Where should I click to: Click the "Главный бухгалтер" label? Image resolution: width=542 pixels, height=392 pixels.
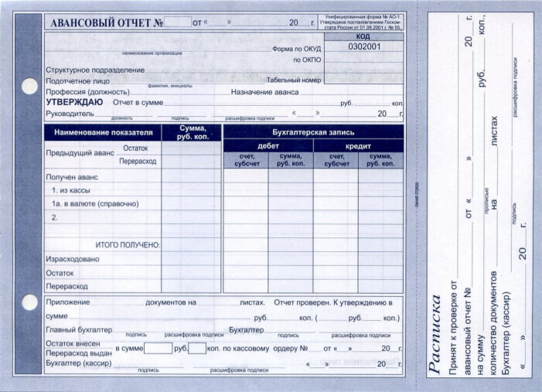click(79, 330)
